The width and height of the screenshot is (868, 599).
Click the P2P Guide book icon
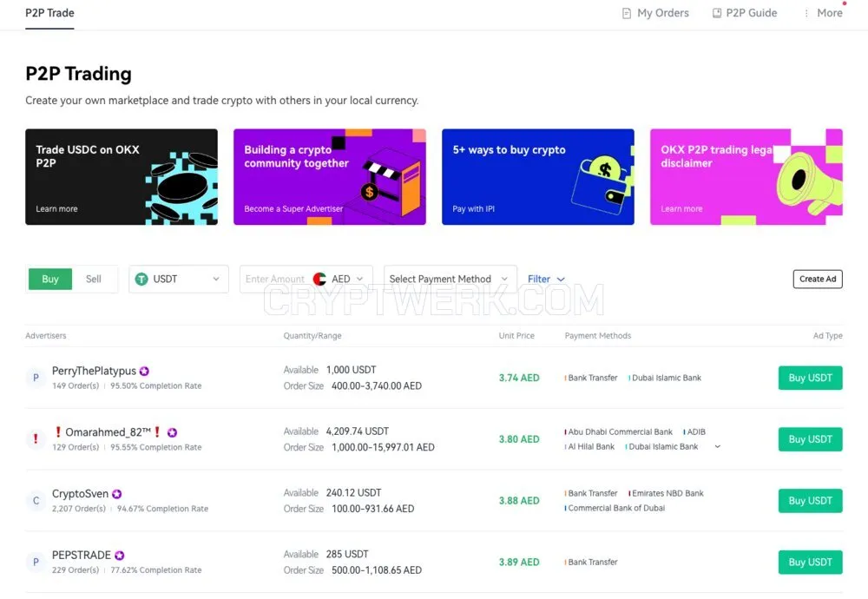coord(717,13)
